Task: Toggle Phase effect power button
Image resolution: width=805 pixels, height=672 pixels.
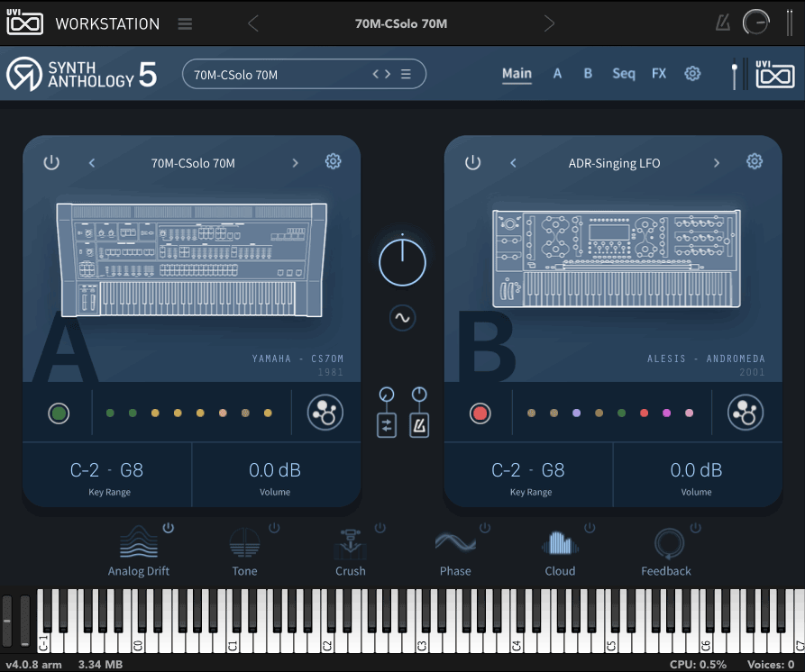Action: 485,527
